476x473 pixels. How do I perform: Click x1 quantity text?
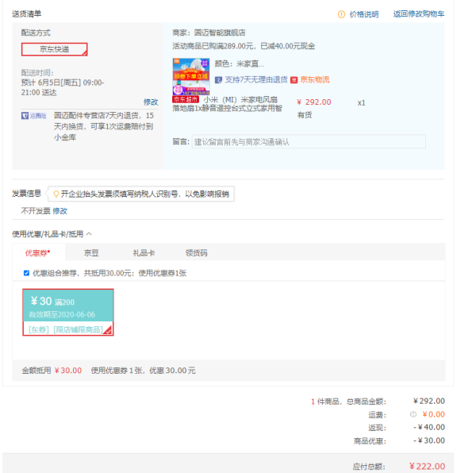(x=361, y=103)
